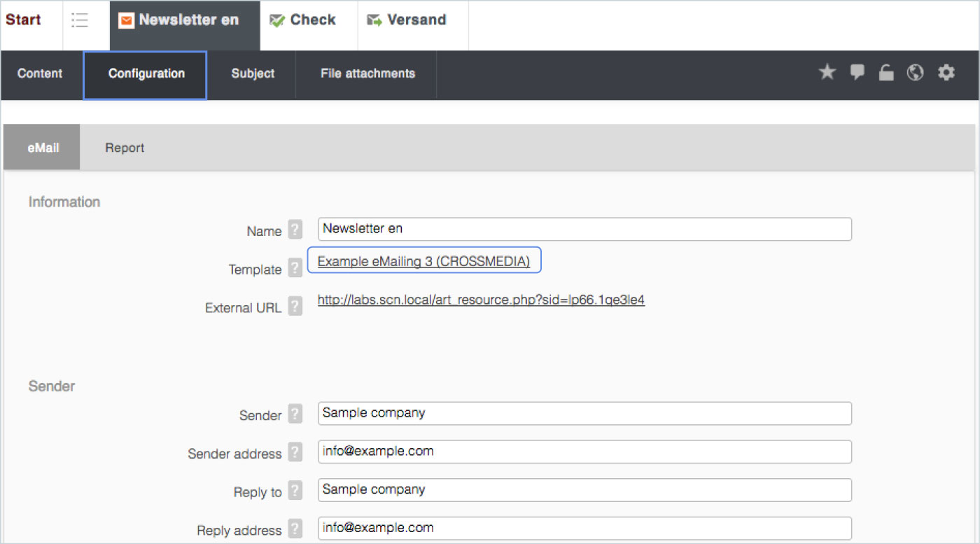The height and width of the screenshot is (544, 980).
Task: Click into the Sender address field
Action: pyautogui.click(x=584, y=452)
